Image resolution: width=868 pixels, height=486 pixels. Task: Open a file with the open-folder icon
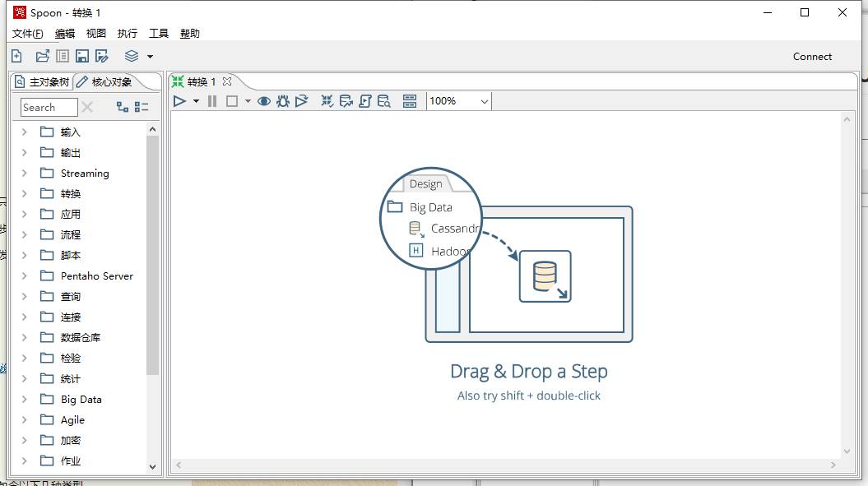click(42, 56)
